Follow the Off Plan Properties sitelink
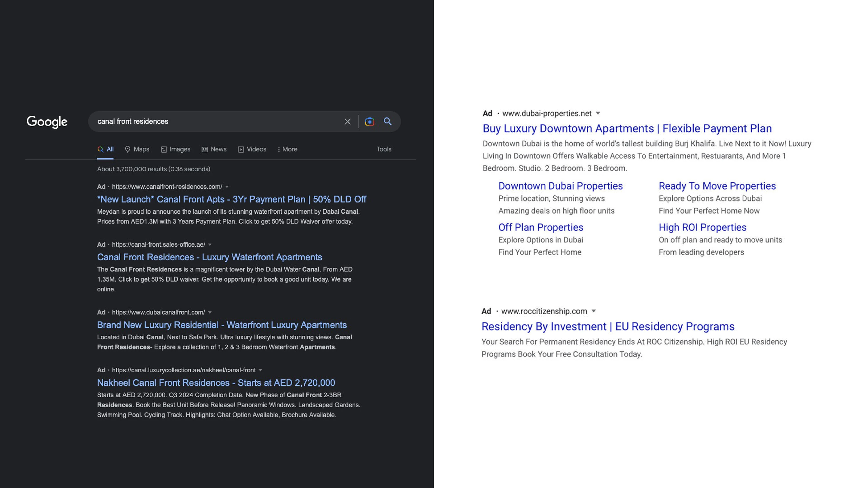The height and width of the screenshot is (488, 868). click(x=540, y=227)
